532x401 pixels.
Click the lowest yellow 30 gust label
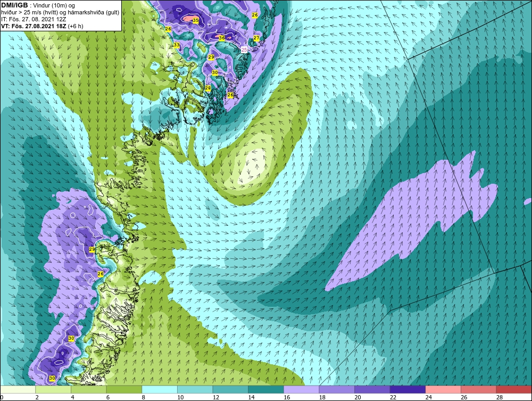[x=52, y=378]
